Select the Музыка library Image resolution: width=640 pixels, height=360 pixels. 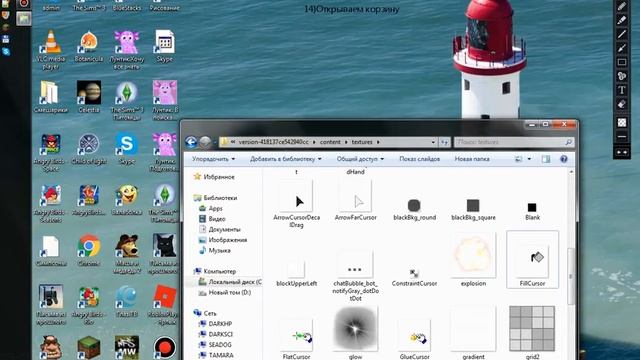pos(215,251)
